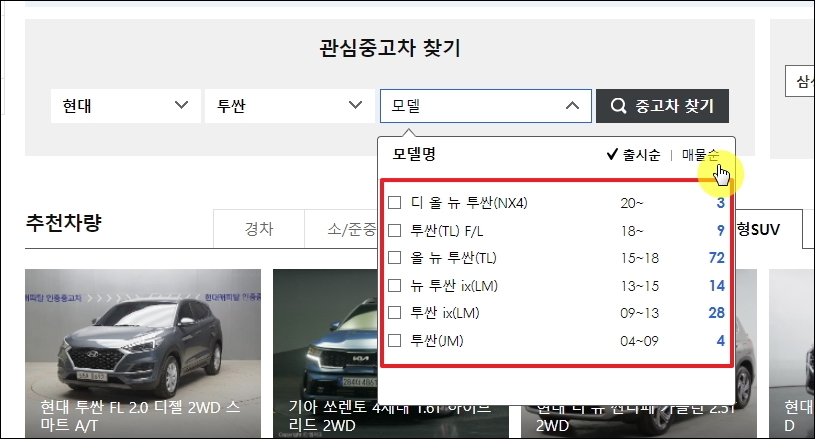Image resolution: width=815 pixels, height=439 pixels.
Task: Click the 현대 투싼 FL 2.0 디젤 title text
Action: point(140,416)
